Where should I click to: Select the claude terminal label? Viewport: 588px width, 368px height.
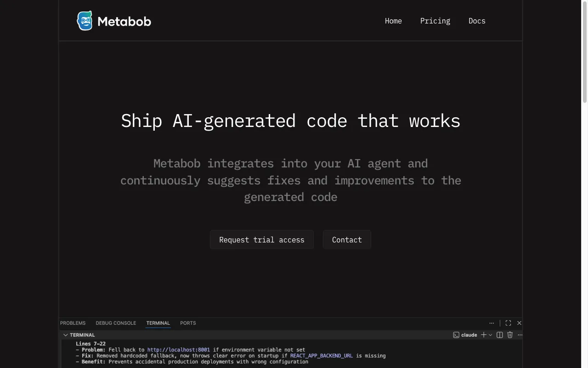469,335
